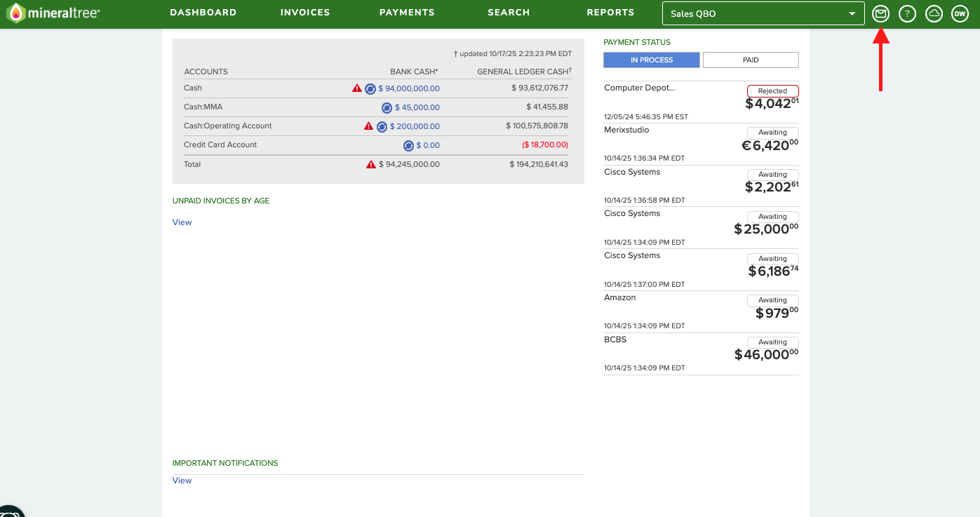Open the $ 0.00 credit card balance link

click(428, 145)
